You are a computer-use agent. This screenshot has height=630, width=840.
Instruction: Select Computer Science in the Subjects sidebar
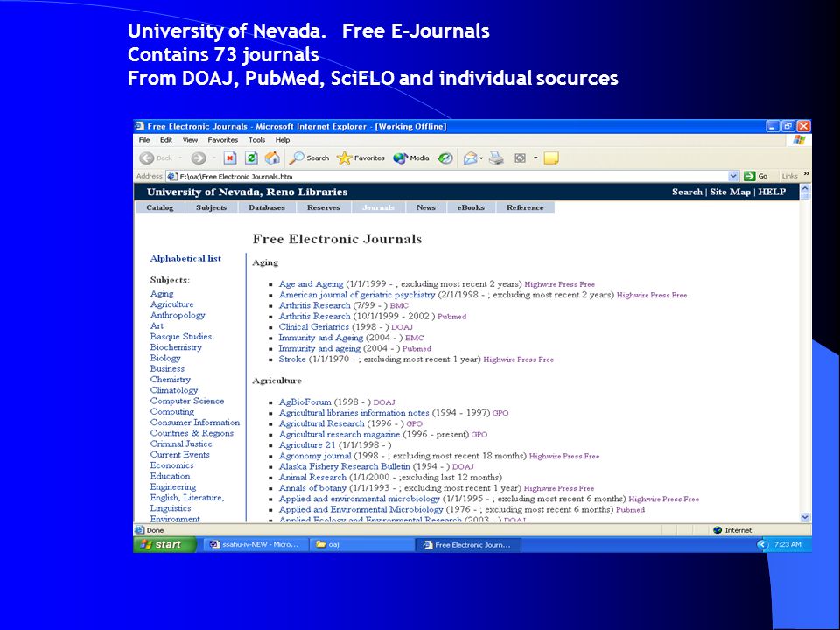(187, 402)
